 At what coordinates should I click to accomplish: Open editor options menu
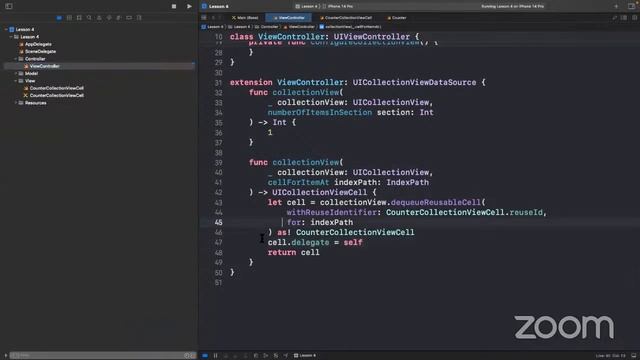click(624, 18)
